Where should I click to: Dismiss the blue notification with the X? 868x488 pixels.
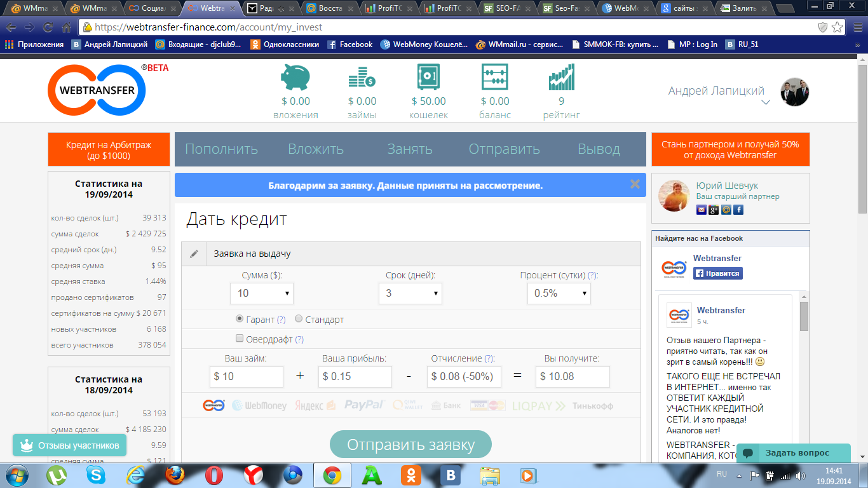click(x=634, y=184)
